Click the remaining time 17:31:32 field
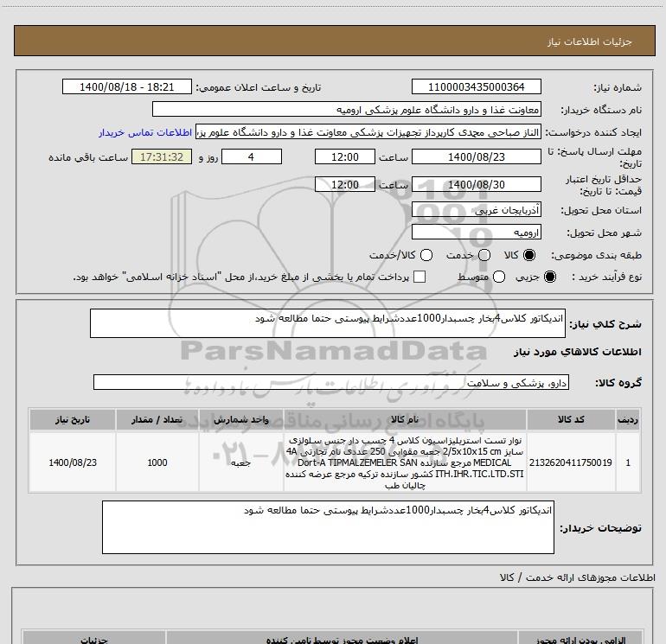666x644 pixels. [x=157, y=156]
